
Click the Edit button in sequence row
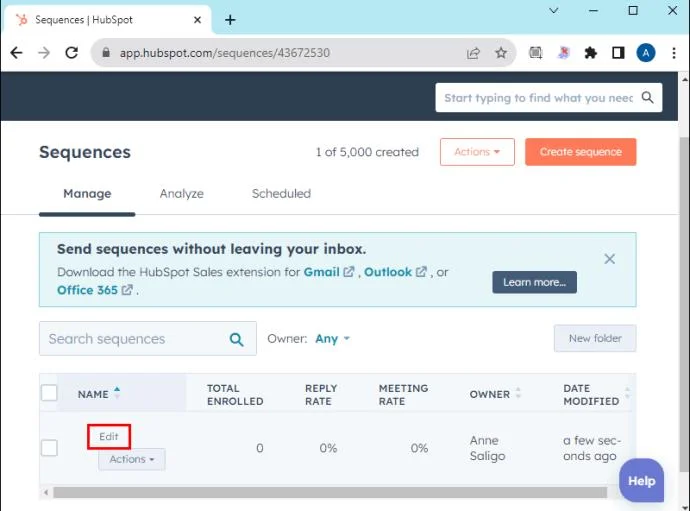(109, 437)
